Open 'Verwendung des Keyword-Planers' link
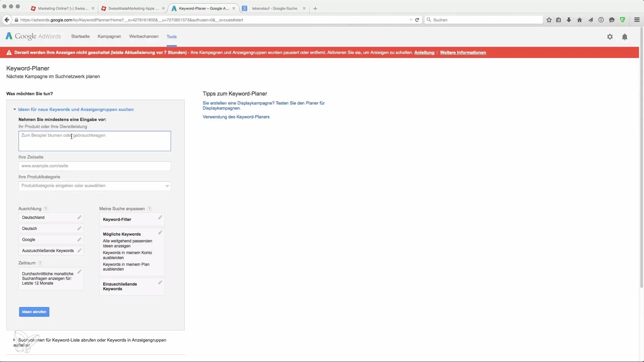The width and height of the screenshot is (644, 362). (236, 117)
